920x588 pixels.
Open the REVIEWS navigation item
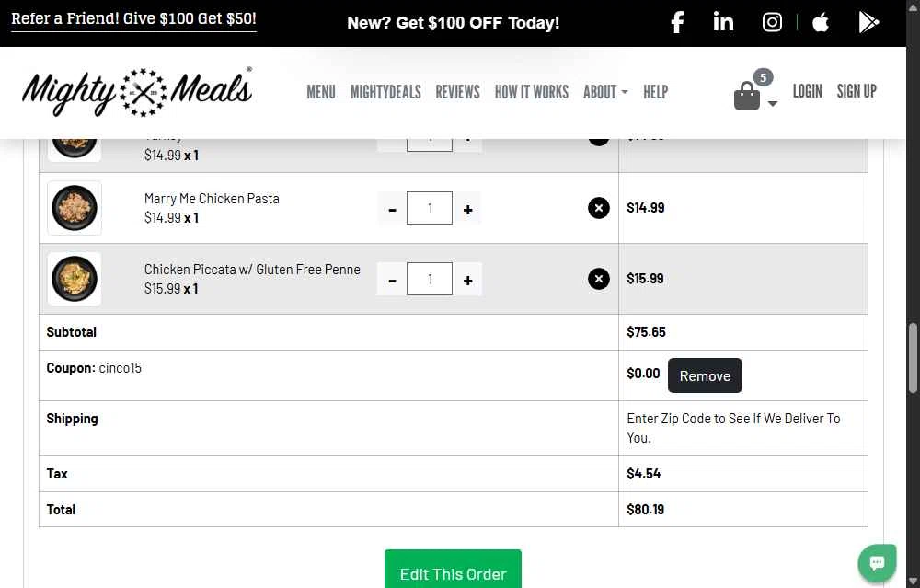(x=457, y=91)
